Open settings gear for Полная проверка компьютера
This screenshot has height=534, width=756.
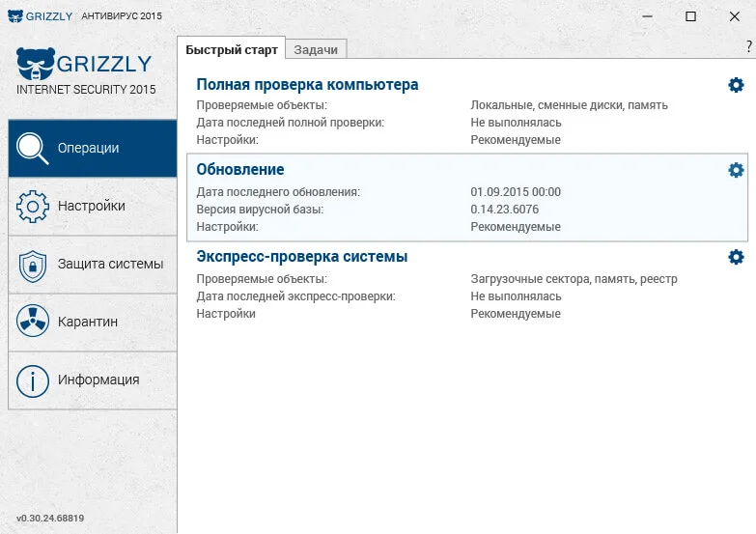[736, 85]
